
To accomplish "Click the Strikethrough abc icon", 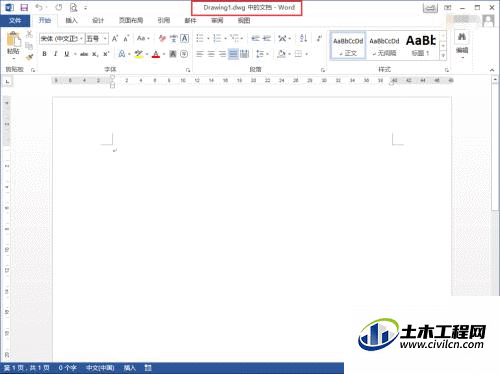I will pos(84,54).
